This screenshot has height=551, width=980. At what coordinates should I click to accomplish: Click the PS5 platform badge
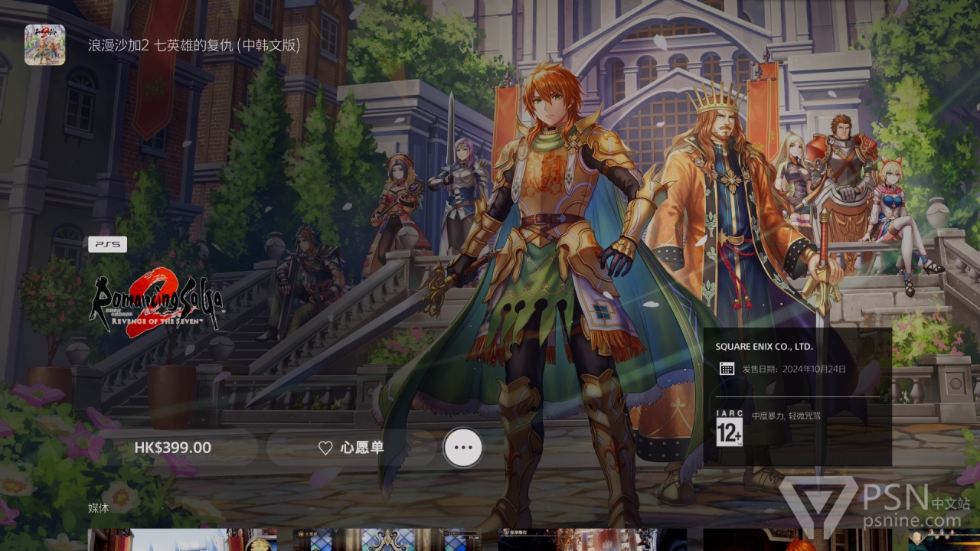[107, 245]
